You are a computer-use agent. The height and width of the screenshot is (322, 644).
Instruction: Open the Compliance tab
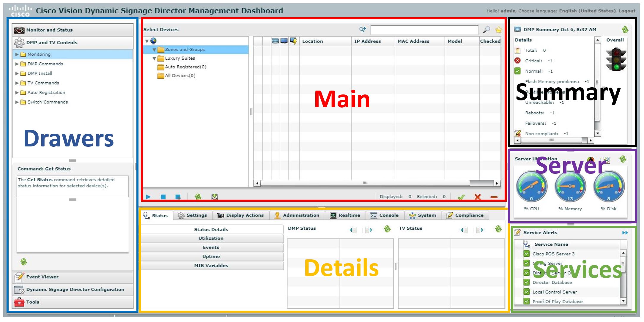point(465,215)
